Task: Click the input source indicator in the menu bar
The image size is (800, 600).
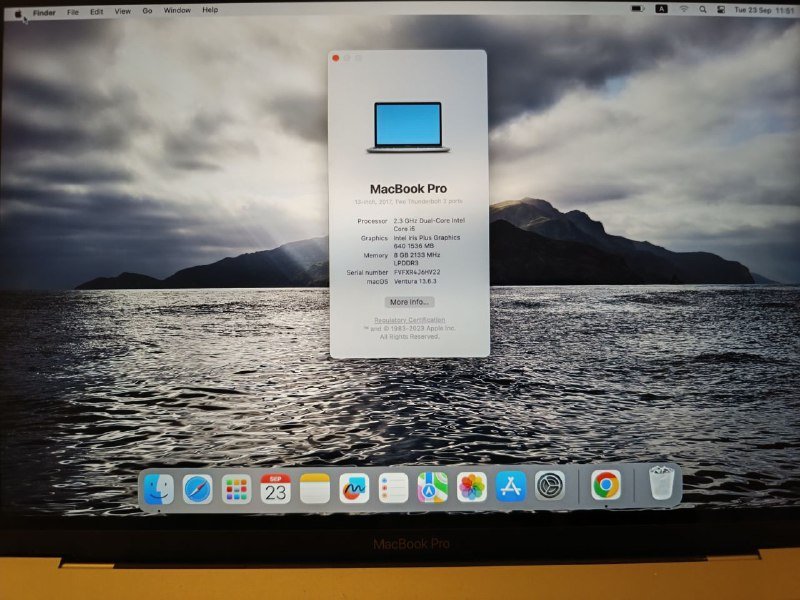Action: click(661, 9)
